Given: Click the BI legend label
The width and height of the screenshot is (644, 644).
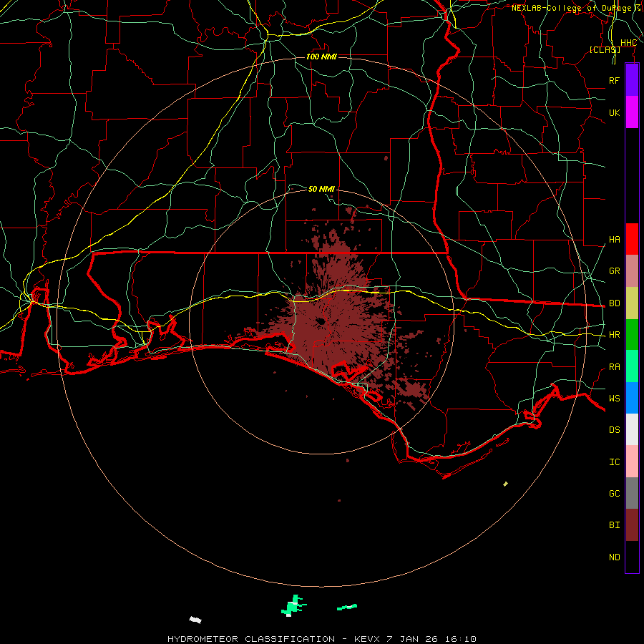Looking at the screenshot, I should pos(614,525).
